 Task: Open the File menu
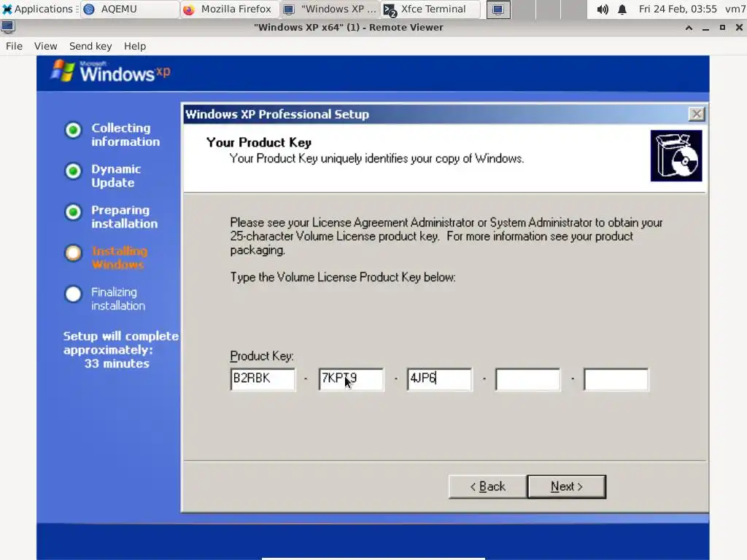click(x=14, y=46)
